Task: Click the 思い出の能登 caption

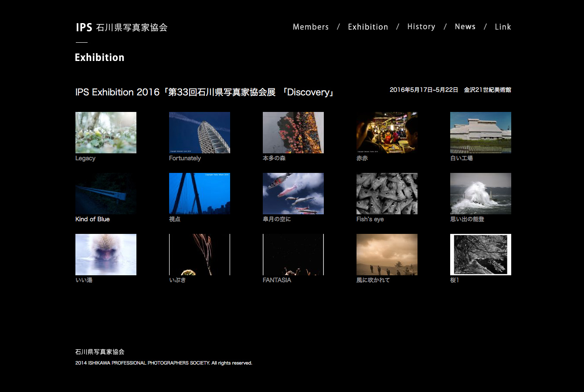Action: (467, 219)
